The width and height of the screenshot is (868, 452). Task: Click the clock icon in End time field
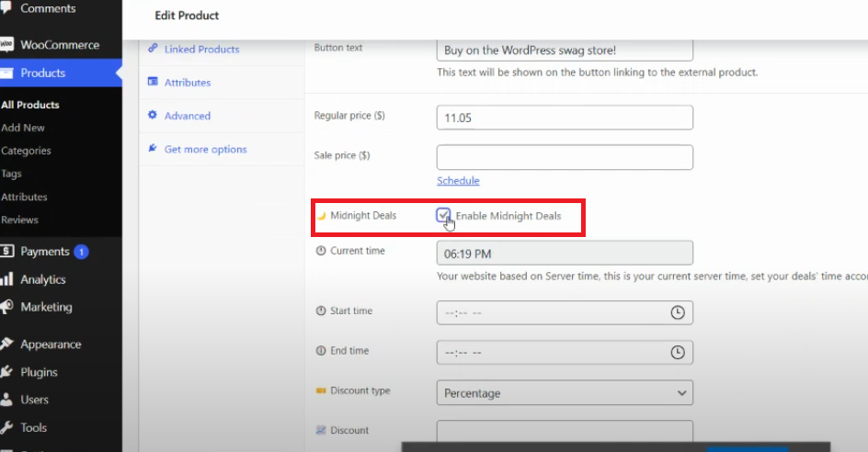(678, 352)
